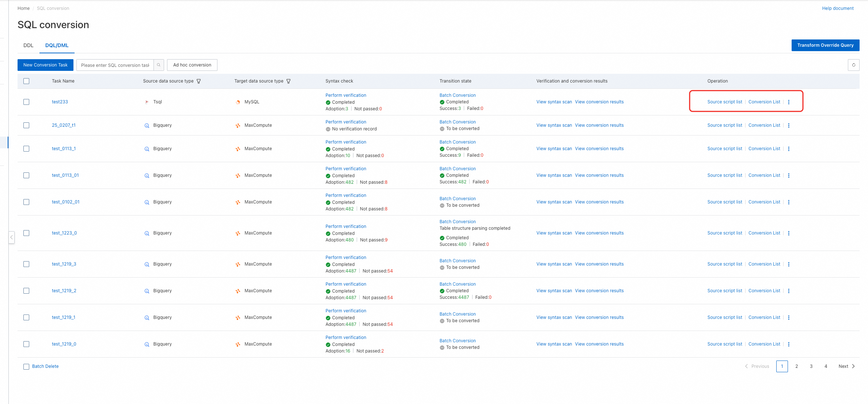Viewport: 868px width, 404px height.
Task: Open filter for Source data source type
Action: click(x=199, y=81)
